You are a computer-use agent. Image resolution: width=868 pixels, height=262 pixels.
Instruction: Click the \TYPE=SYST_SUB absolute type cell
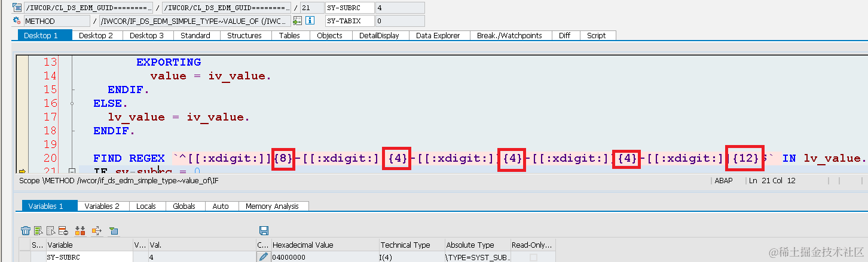[477, 257]
